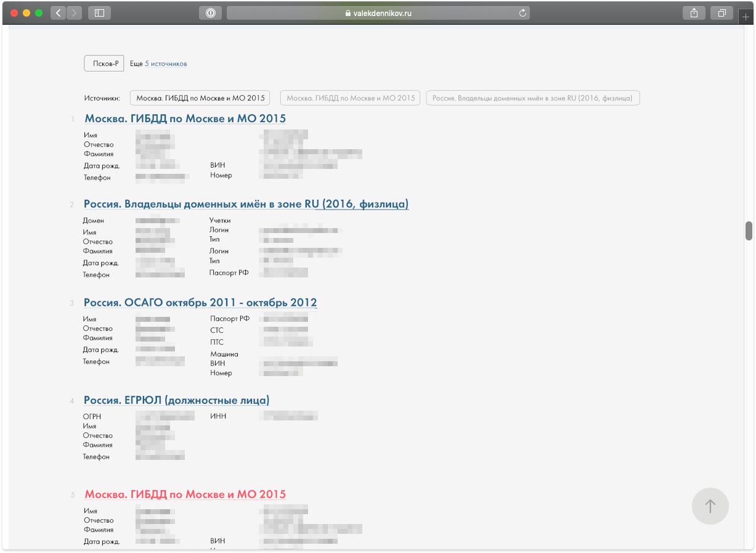Open first heading 'Москва. ГИБДД по Москве и МО 2015'

click(185, 118)
